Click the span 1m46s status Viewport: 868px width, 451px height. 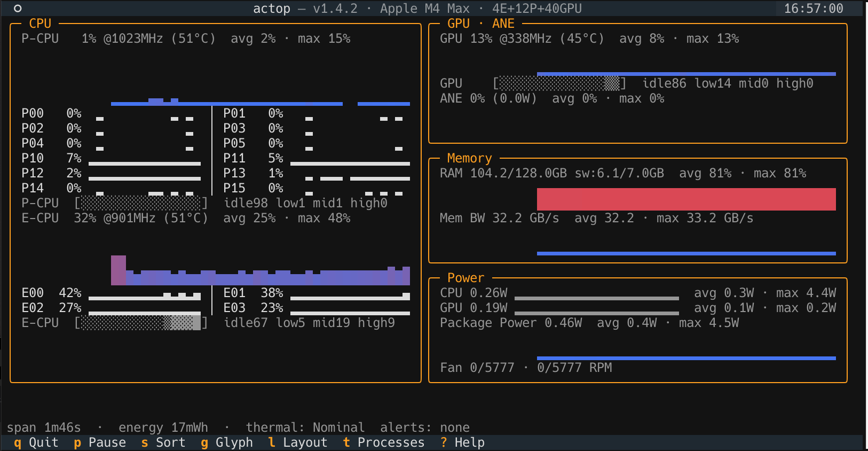44,427
